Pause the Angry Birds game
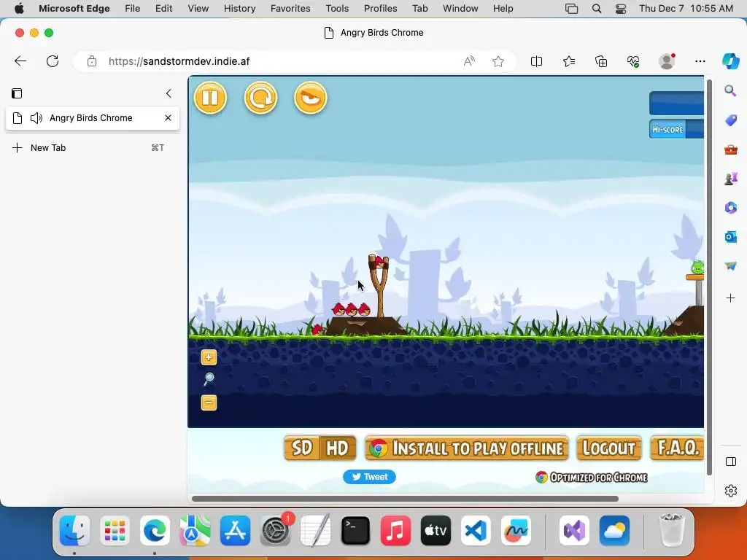Image resolution: width=747 pixels, height=560 pixels. point(210,98)
